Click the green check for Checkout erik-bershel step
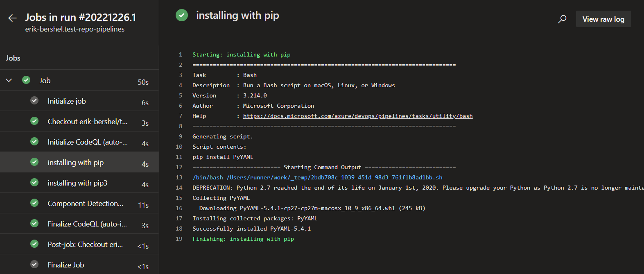Viewport: 644px width, 274px height. 34,121
